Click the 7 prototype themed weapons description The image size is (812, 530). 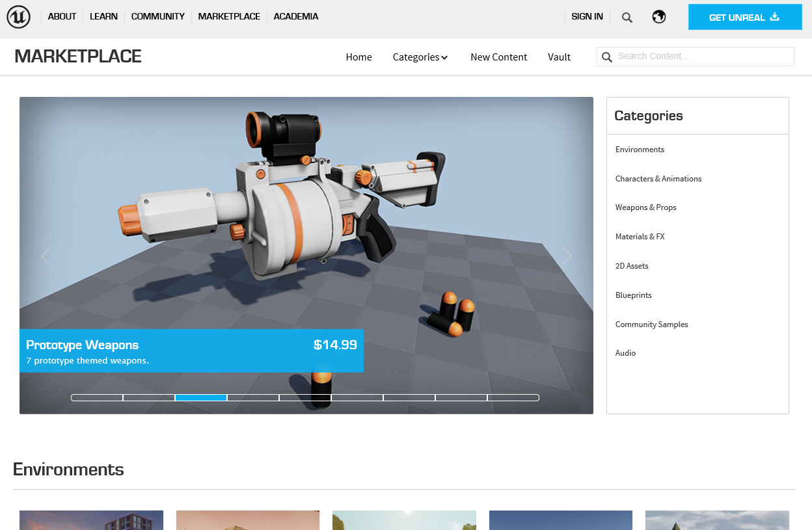click(87, 361)
